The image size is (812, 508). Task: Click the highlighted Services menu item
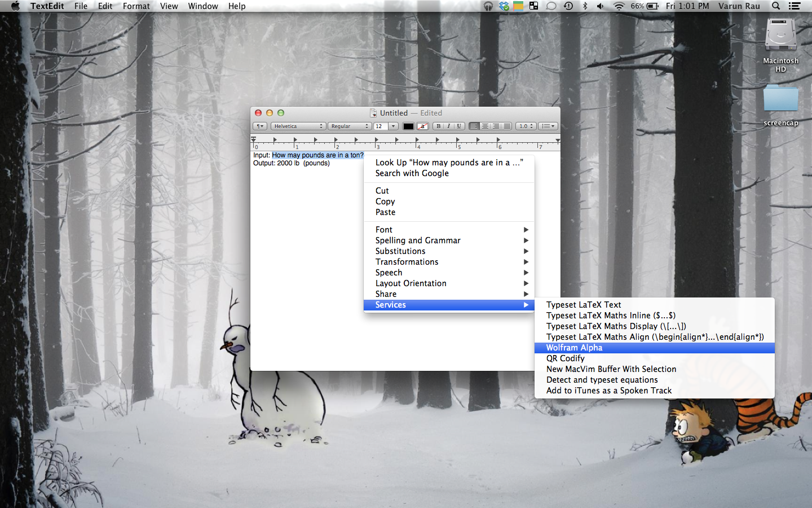tap(449, 305)
